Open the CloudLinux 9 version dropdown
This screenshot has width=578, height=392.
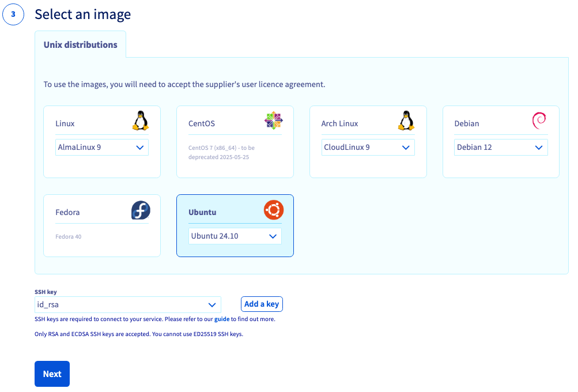[368, 147]
